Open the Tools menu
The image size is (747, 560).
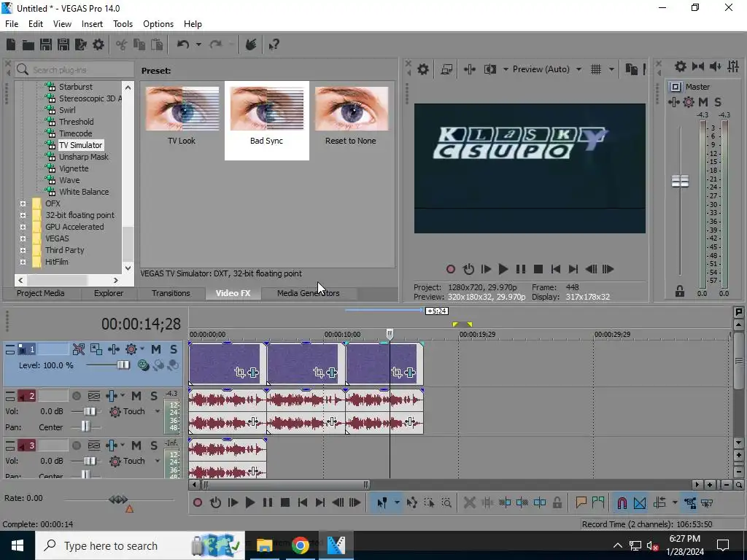[x=123, y=24]
